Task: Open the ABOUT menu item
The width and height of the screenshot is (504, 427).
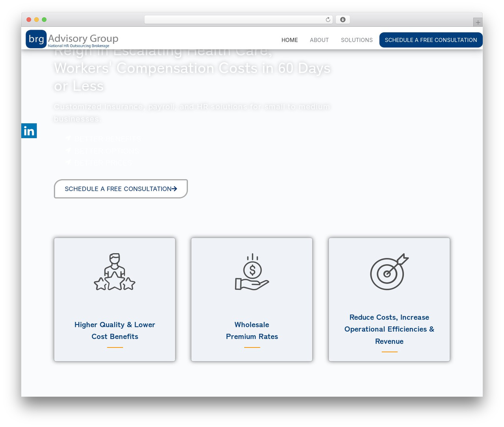Action: pos(319,40)
